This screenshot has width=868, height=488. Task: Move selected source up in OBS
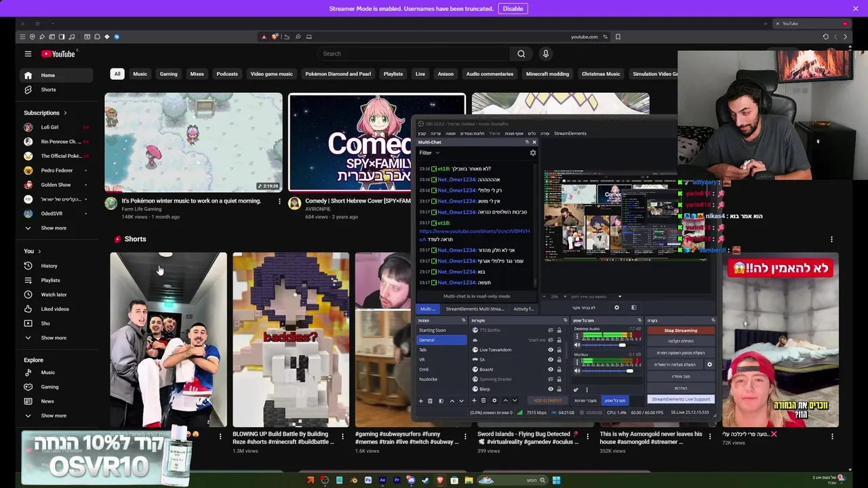coord(505,401)
